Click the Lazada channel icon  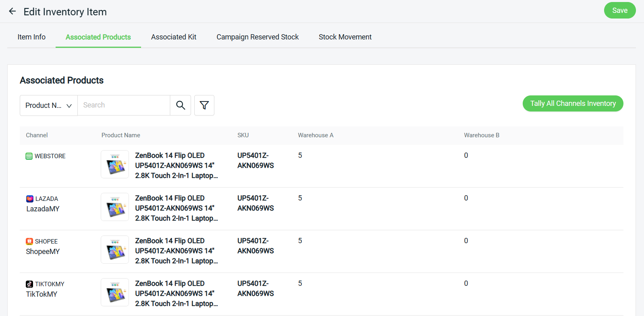[x=30, y=199]
